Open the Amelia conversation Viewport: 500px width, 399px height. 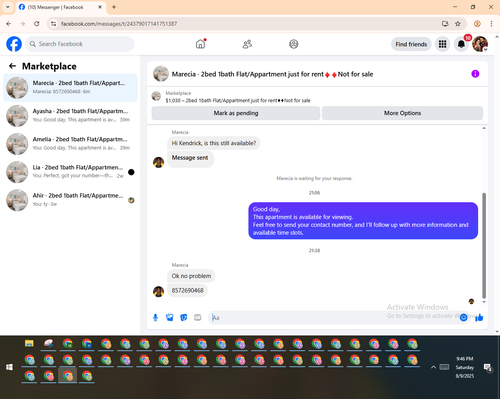(70, 144)
